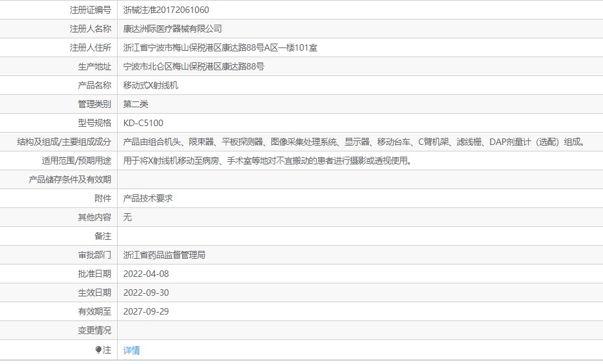Click the 产品名称 label
Viewport: 603px width, 364px height.
click(94, 85)
